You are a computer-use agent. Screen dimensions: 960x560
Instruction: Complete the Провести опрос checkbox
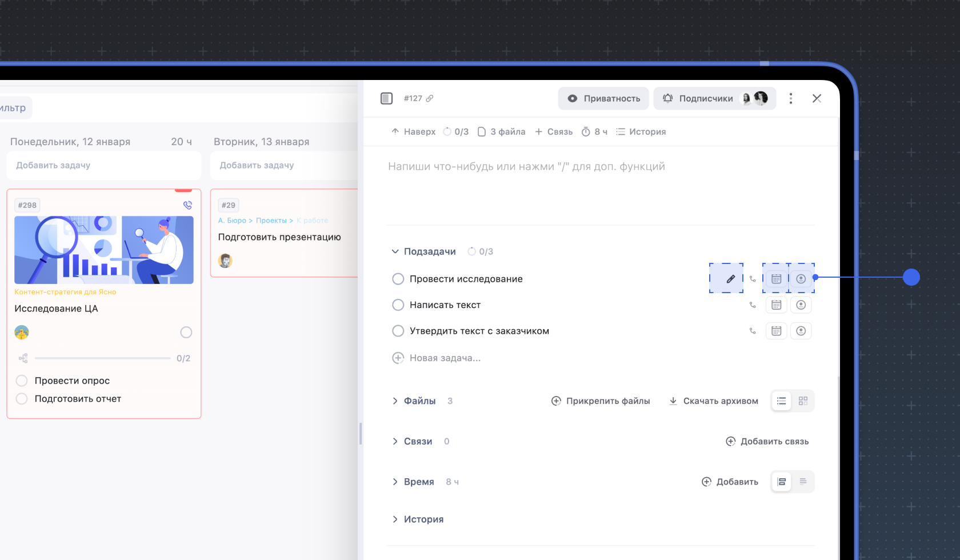[x=22, y=381]
